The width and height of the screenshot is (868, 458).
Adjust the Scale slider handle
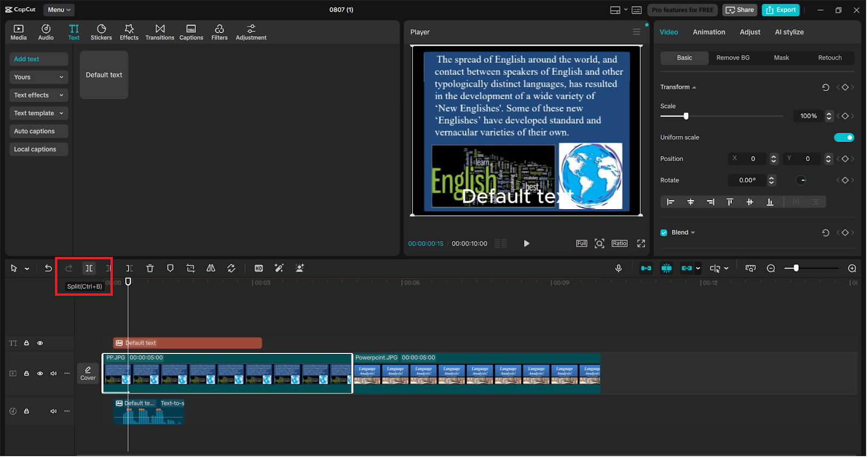pyautogui.click(x=686, y=116)
